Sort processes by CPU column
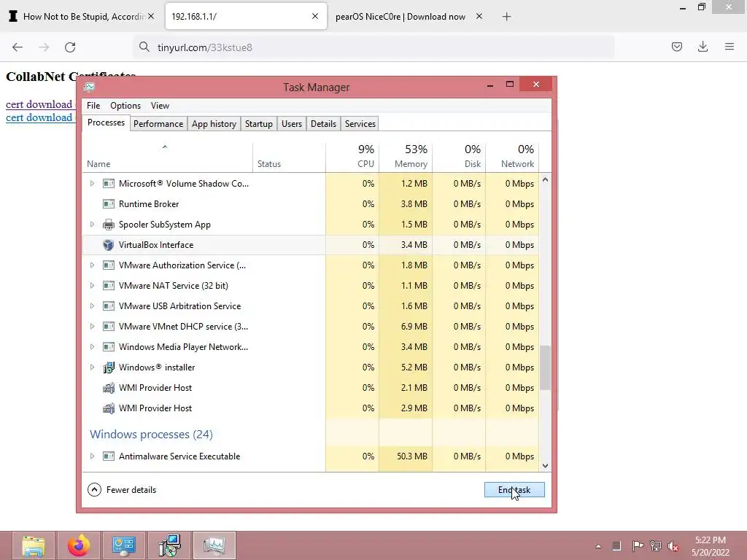The height and width of the screenshot is (560, 747). 352,157
